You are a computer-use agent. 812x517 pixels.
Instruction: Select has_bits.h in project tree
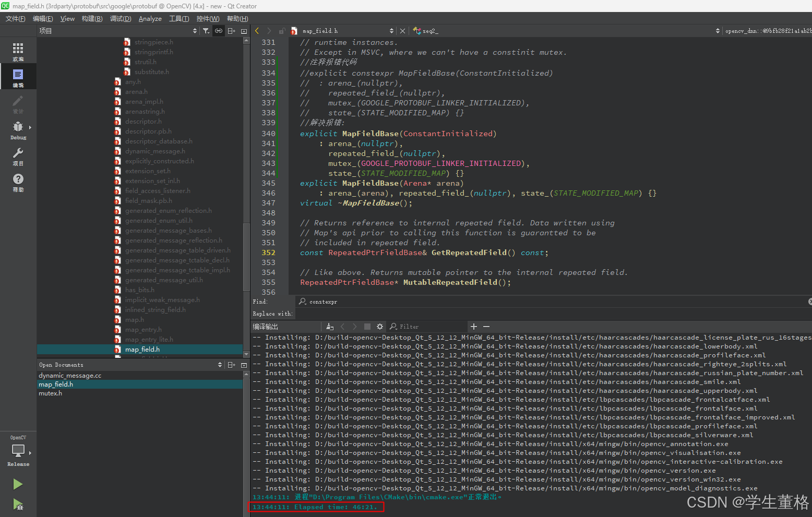140,290
